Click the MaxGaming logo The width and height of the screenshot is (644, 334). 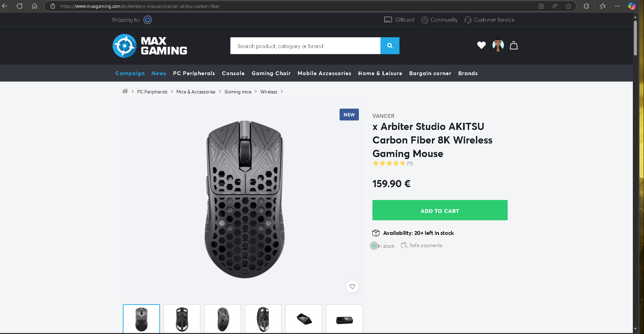(x=150, y=46)
